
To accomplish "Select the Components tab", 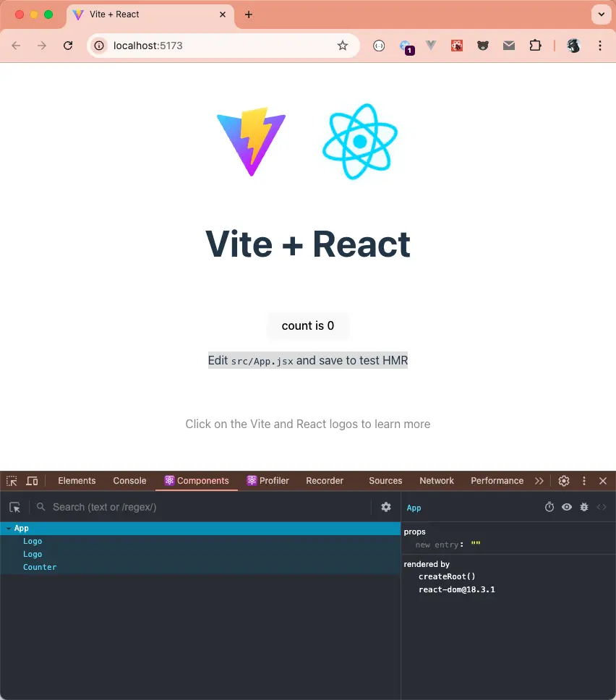I will tap(197, 481).
